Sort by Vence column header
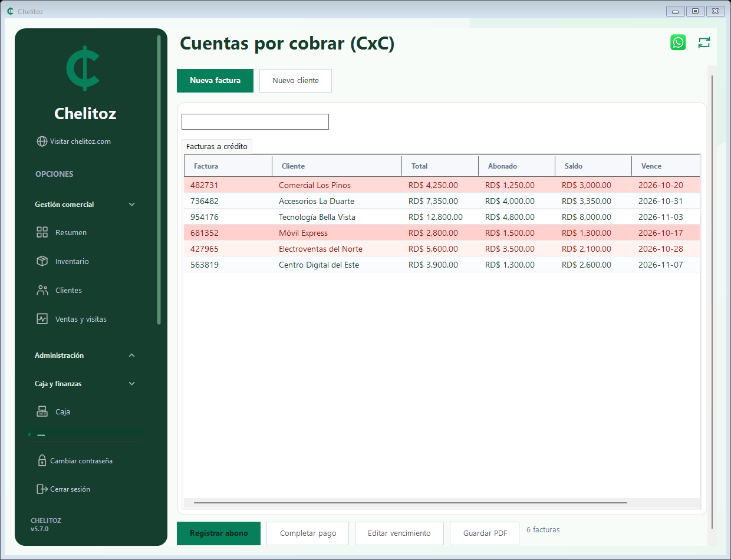The image size is (731, 560). pyautogui.click(x=666, y=166)
